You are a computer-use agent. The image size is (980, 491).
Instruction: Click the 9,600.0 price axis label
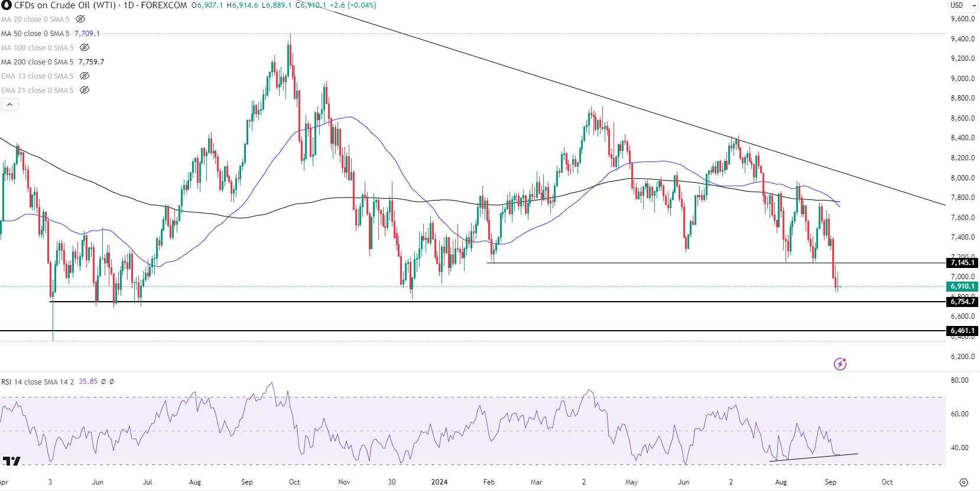(x=962, y=19)
